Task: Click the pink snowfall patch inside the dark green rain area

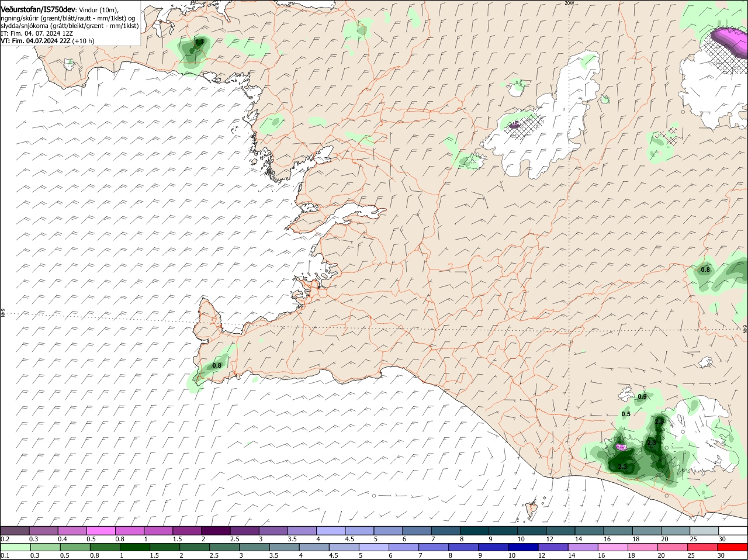Action: (622, 447)
